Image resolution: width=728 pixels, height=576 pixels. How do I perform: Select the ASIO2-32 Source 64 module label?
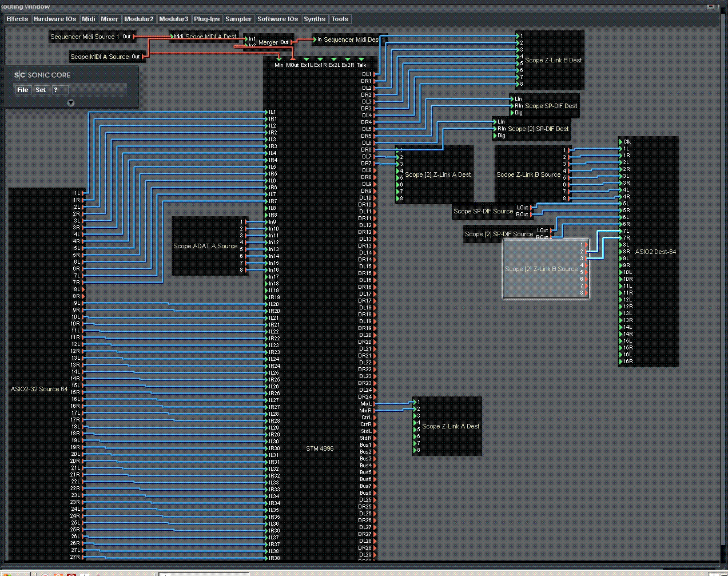coord(39,389)
